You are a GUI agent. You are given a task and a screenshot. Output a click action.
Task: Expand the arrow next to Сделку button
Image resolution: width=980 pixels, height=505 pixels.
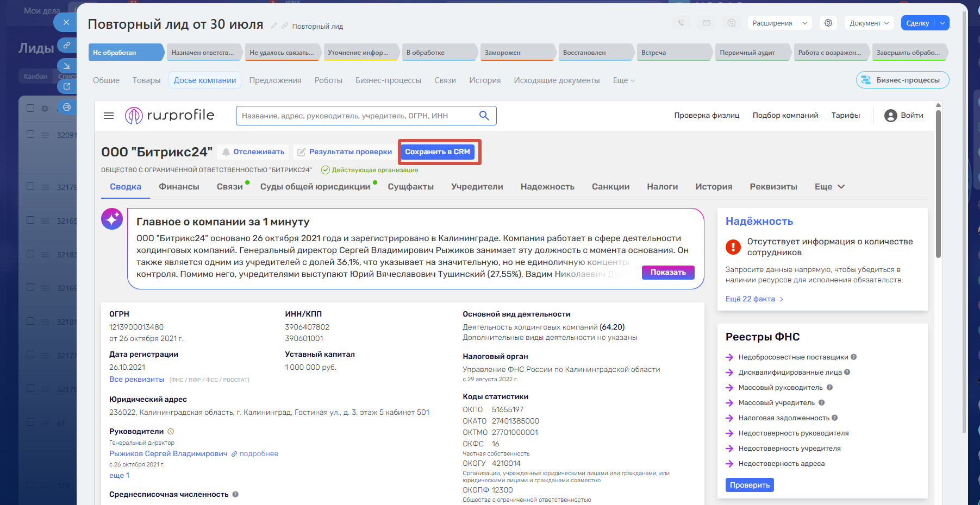942,23
